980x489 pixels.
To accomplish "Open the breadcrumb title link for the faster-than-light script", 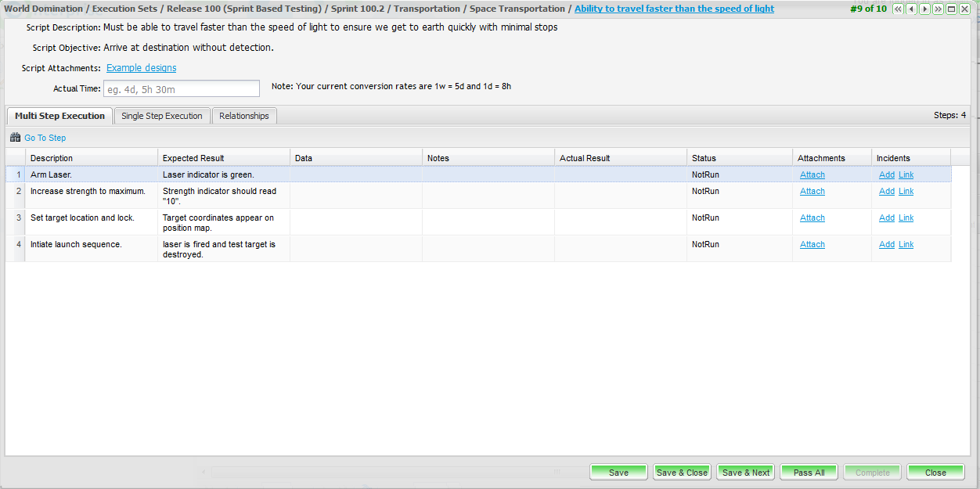I will tap(674, 9).
